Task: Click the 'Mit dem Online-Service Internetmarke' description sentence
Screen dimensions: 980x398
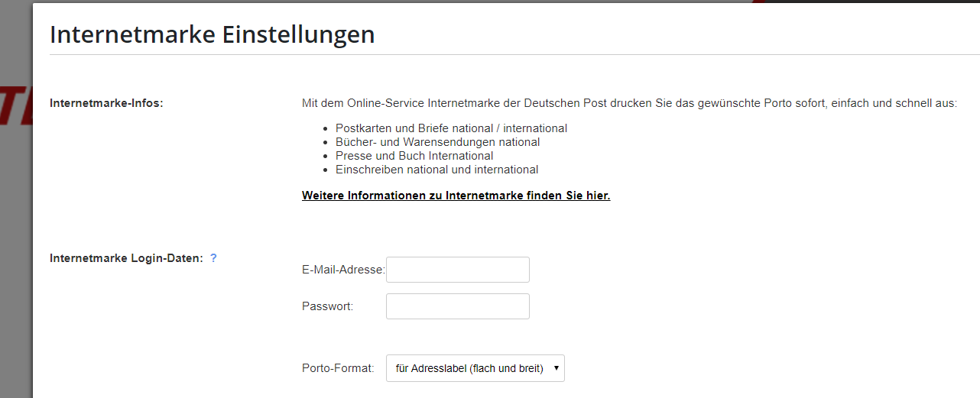Action: 629,103
